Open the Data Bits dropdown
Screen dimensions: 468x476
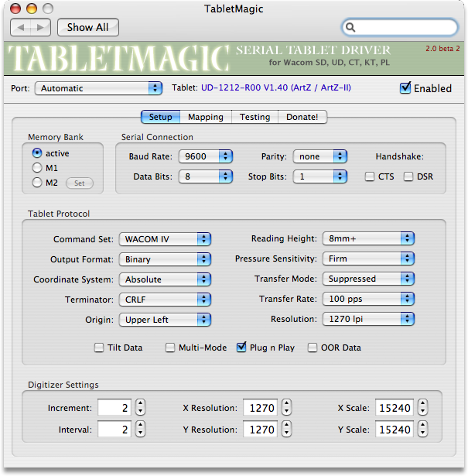205,176
